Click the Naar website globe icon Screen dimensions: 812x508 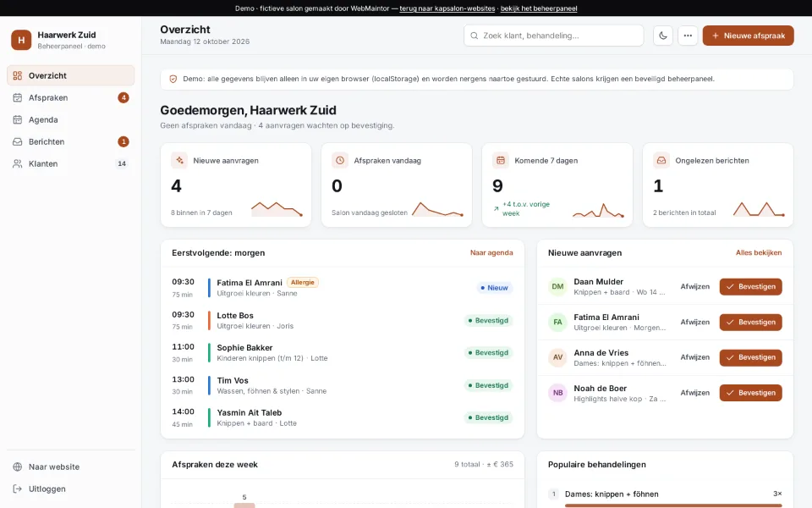click(x=18, y=467)
